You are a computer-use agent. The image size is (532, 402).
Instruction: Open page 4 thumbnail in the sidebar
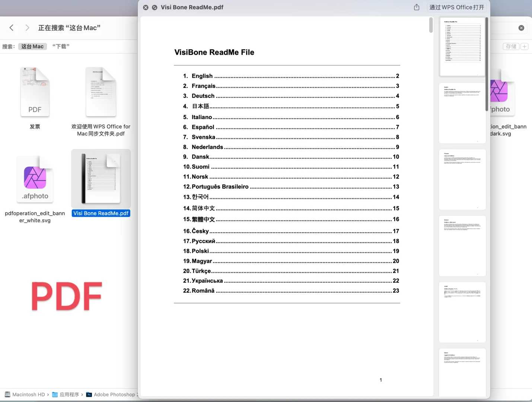coord(462,246)
